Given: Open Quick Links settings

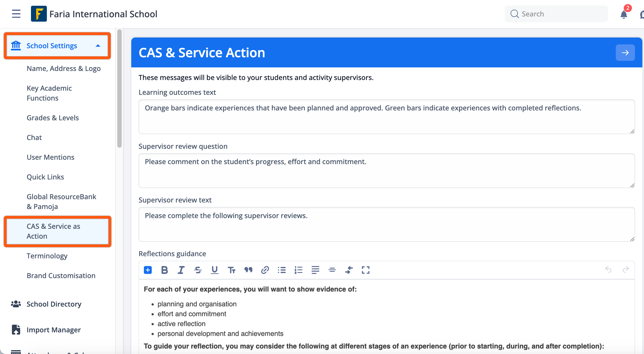Looking at the screenshot, I should [x=45, y=177].
